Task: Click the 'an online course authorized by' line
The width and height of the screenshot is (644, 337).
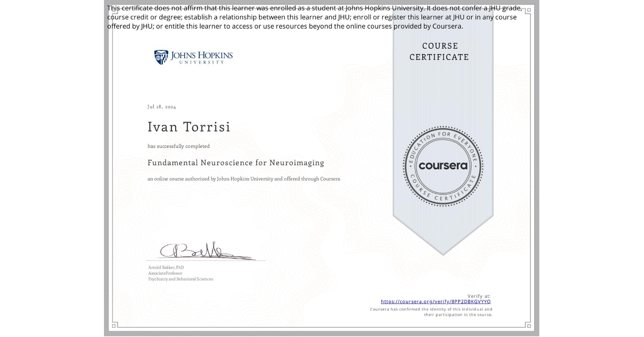Action: coord(244,179)
